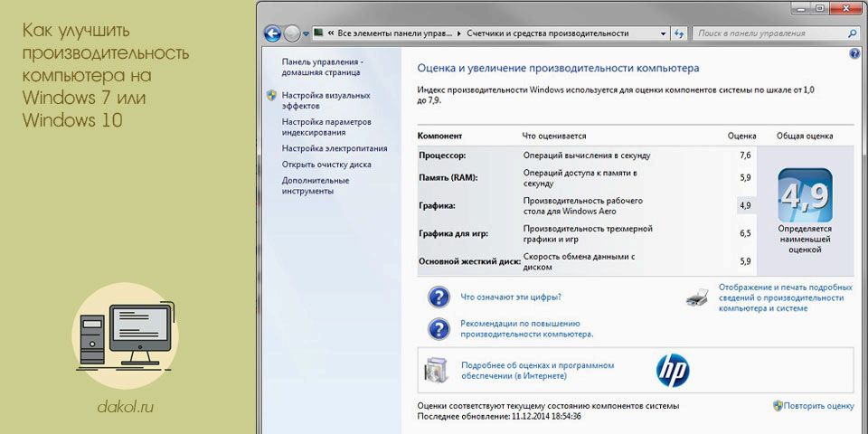Select the Основной жесткий диск row label

point(469,261)
